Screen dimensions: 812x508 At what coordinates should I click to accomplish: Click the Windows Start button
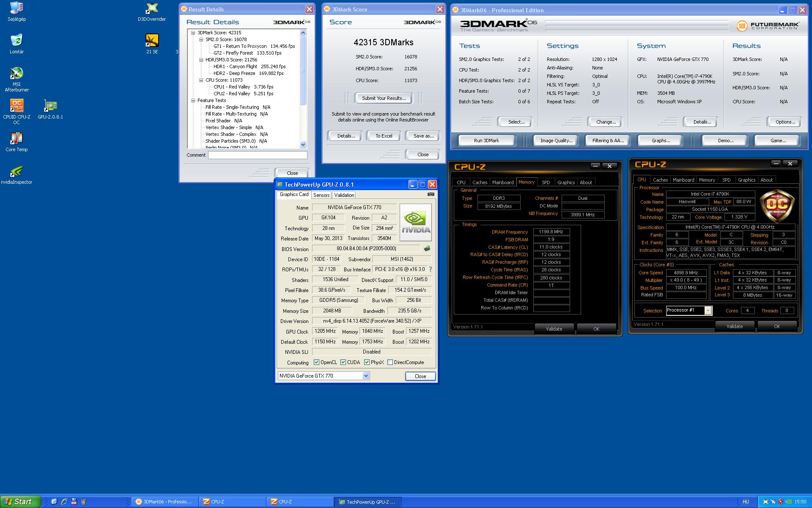click(20, 502)
